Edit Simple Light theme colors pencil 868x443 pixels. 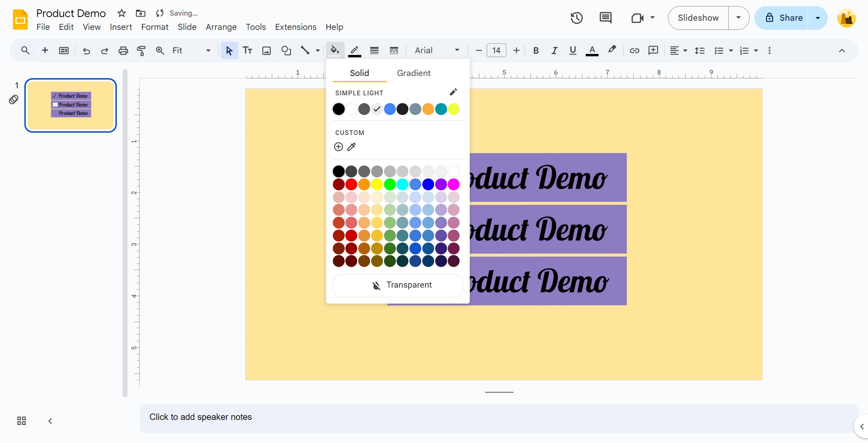pos(453,92)
